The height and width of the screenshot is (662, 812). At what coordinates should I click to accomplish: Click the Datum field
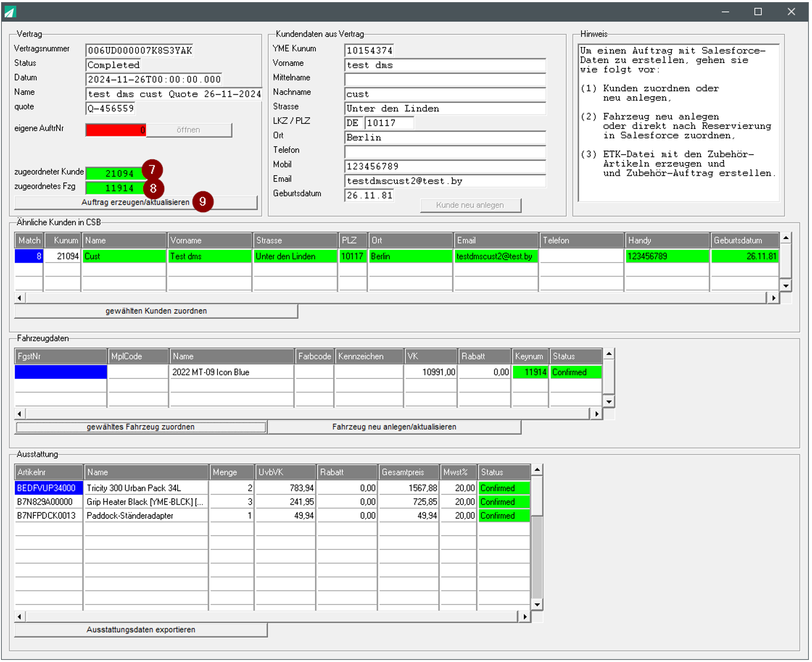click(154, 79)
